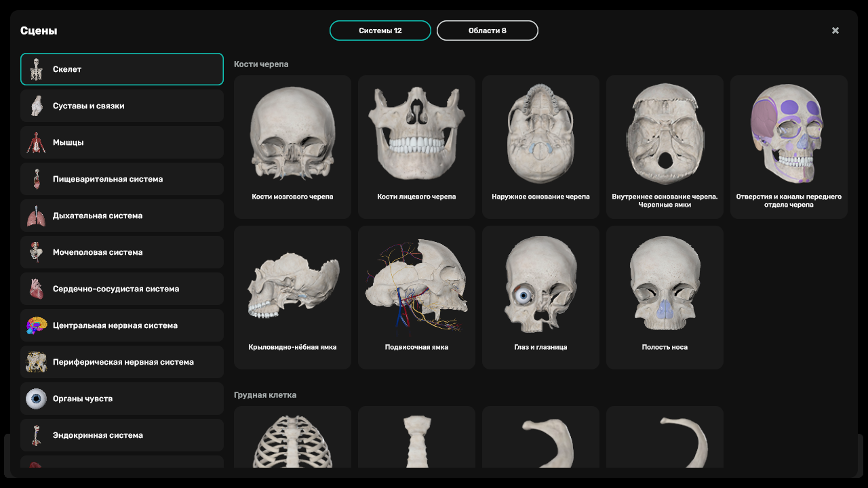
Task: Open the Крыловидно-нёбная ямка scene
Action: point(292,298)
